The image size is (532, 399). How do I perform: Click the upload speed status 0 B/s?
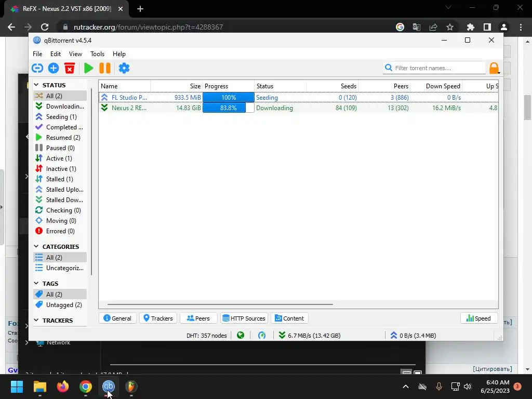(413, 335)
